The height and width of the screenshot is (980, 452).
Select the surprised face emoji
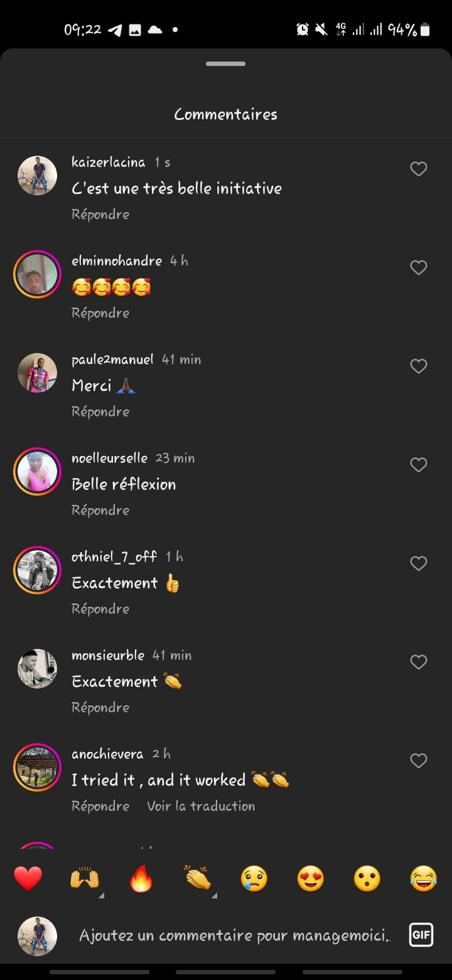click(367, 878)
